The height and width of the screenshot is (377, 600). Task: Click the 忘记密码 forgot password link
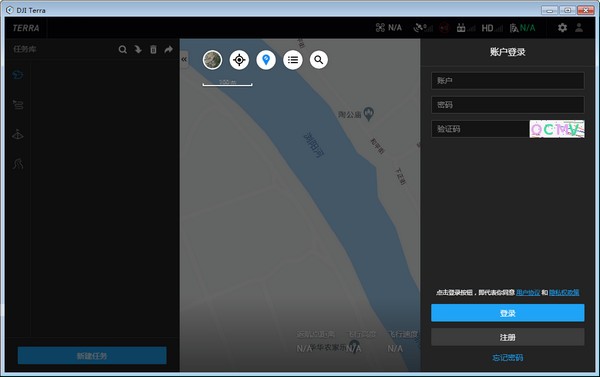click(508, 357)
